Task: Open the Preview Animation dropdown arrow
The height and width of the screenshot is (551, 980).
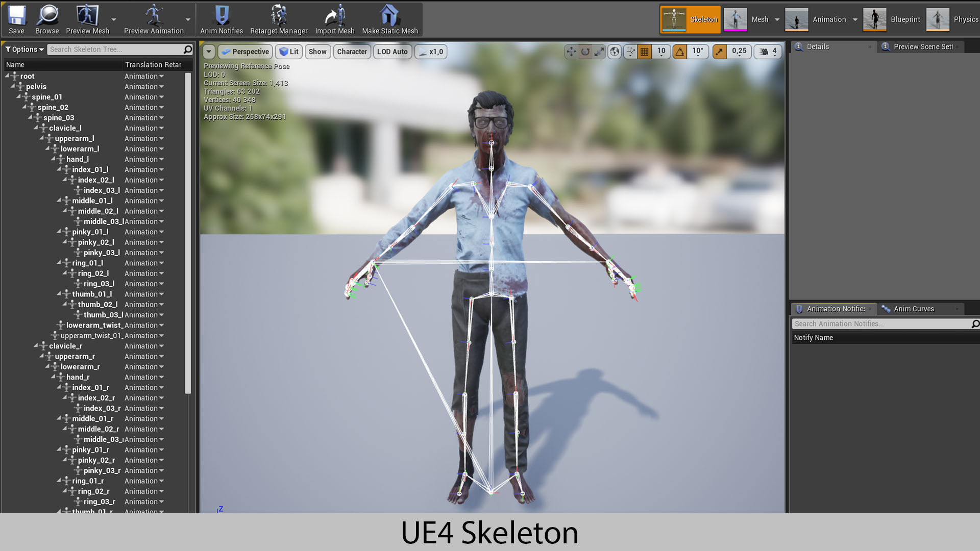Action: pyautogui.click(x=188, y=19)
